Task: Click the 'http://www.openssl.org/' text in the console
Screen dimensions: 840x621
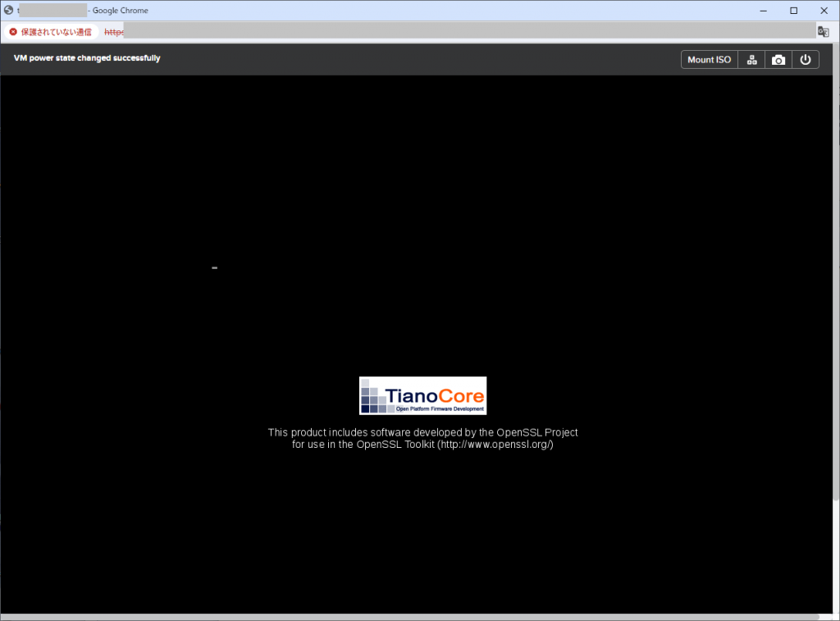Action: (495, 445)
